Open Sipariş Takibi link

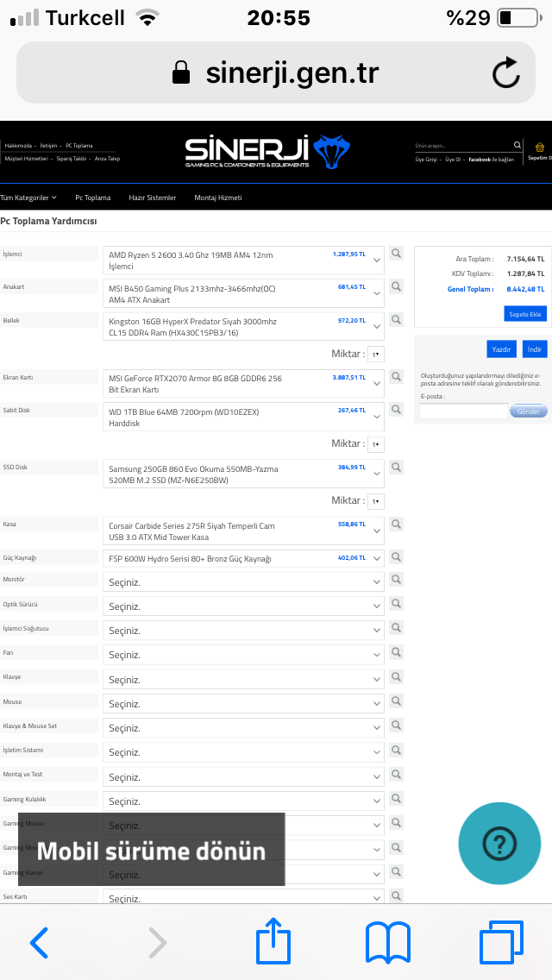72,159
